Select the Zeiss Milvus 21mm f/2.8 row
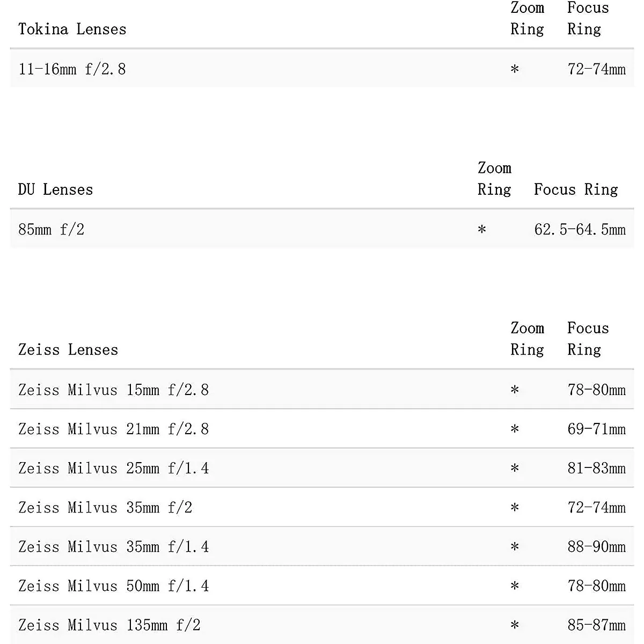This screenshot has width=644, height=644. click(113, 429)
